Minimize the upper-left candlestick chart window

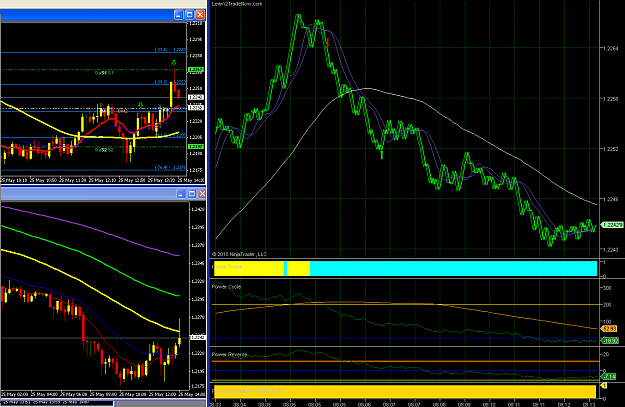click(x=179, y=15)
